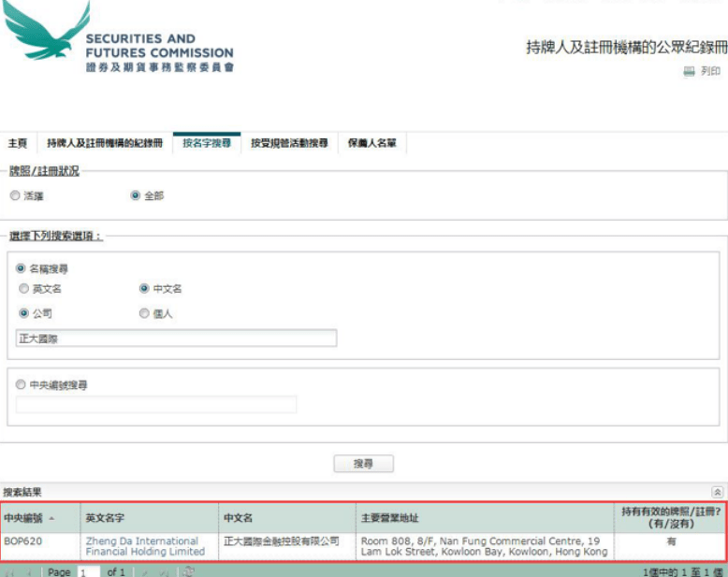The width and height of the screenshot is (728, 577).
Task: Select the 活躍 licence status radio
Action: pyautogui.click(x=15, y=195)
